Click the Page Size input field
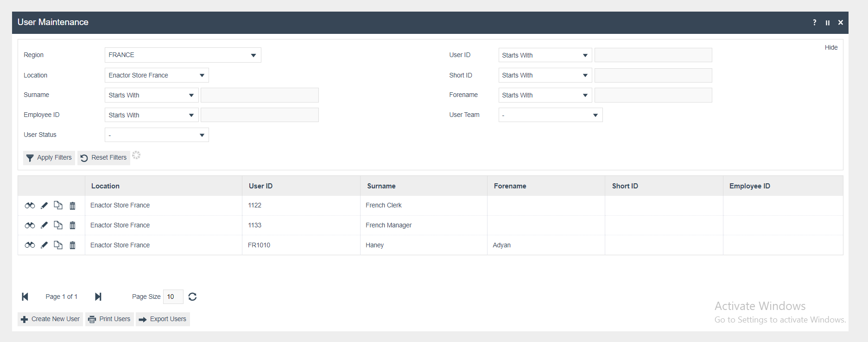 [173, 297]
